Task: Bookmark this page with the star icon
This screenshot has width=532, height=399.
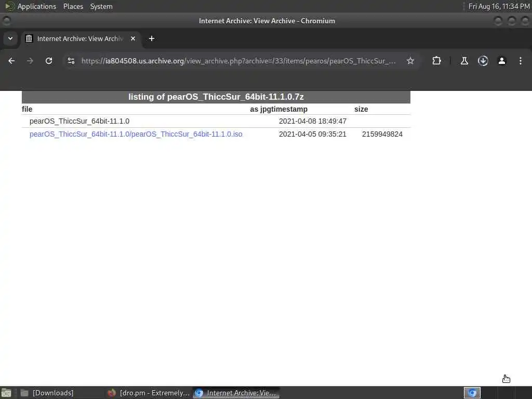Action: tap(410, 61)
